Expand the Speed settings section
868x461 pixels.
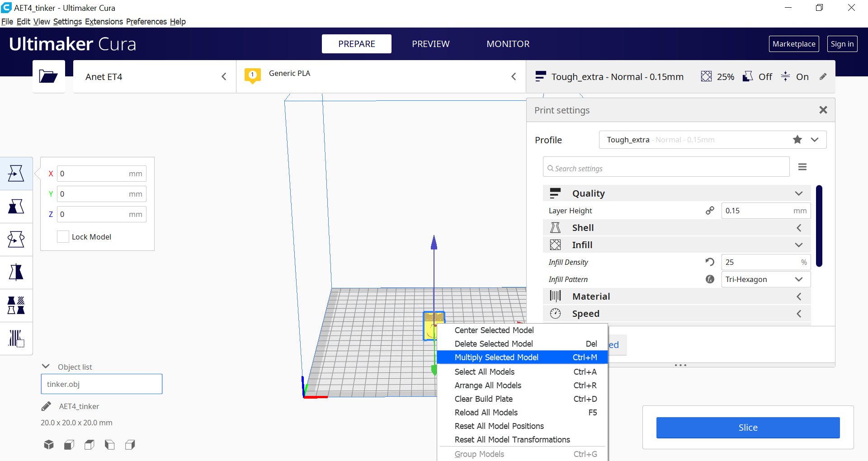tap(677, 314)
